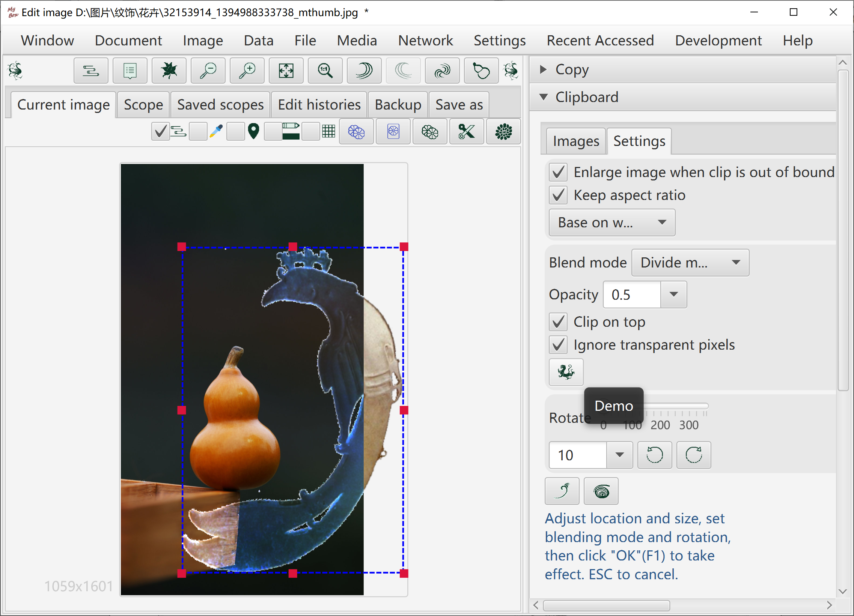This screenshot has width=854, height=616.
Task: Click the fit-to-pane arrows icon
Action: (286, 71)
